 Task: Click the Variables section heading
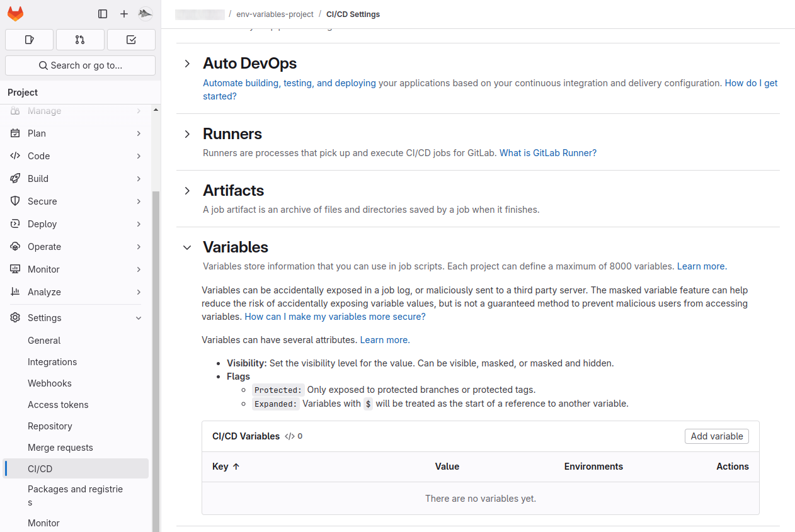point(236,247)
